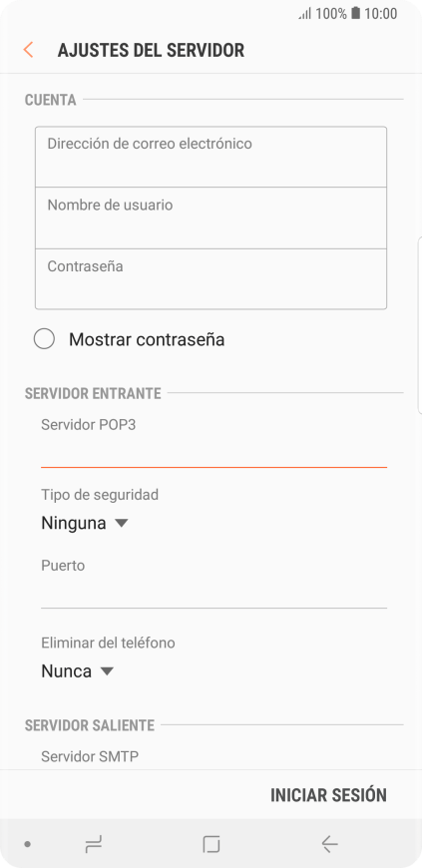Tap the battery icon in the status bar
The width and height of the screenshot is (422, 868).
(355, 13)
